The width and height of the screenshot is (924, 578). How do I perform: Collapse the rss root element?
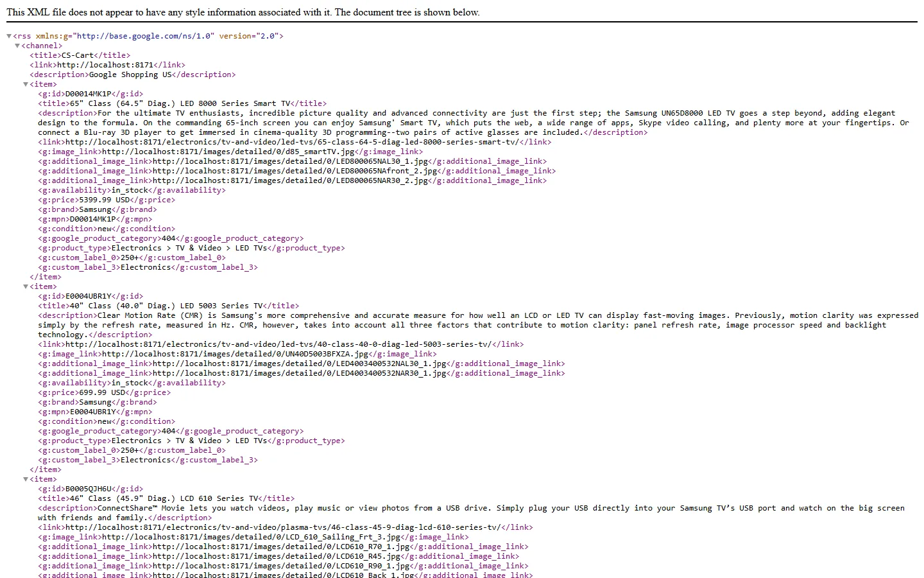coord(9,37)
